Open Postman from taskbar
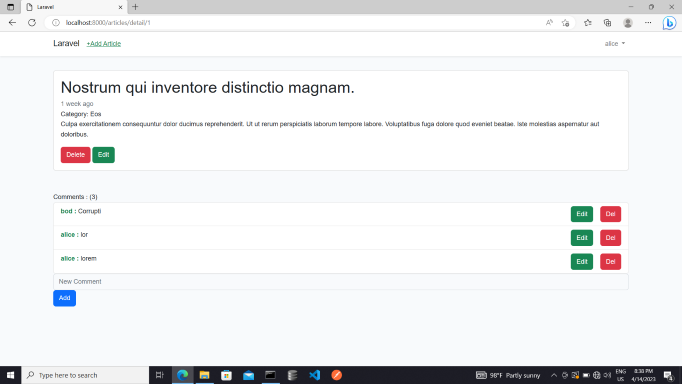This screenshot has height=384, width=682. pos(337,375)
